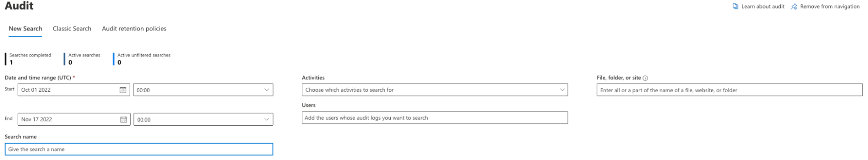868x160 pixels.
Task: Focus the Search name input field
Action: (139, 149)
